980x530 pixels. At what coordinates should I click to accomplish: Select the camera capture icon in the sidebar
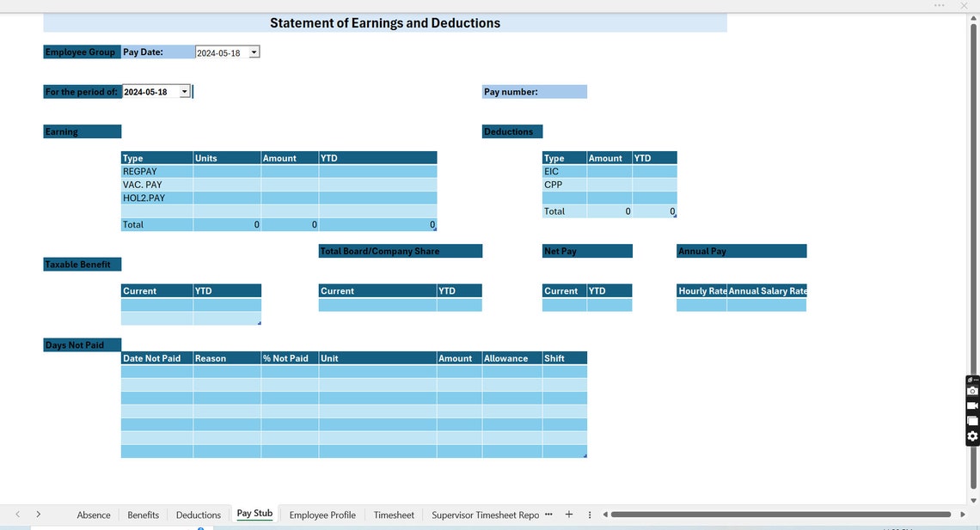[x=972, y=390]
